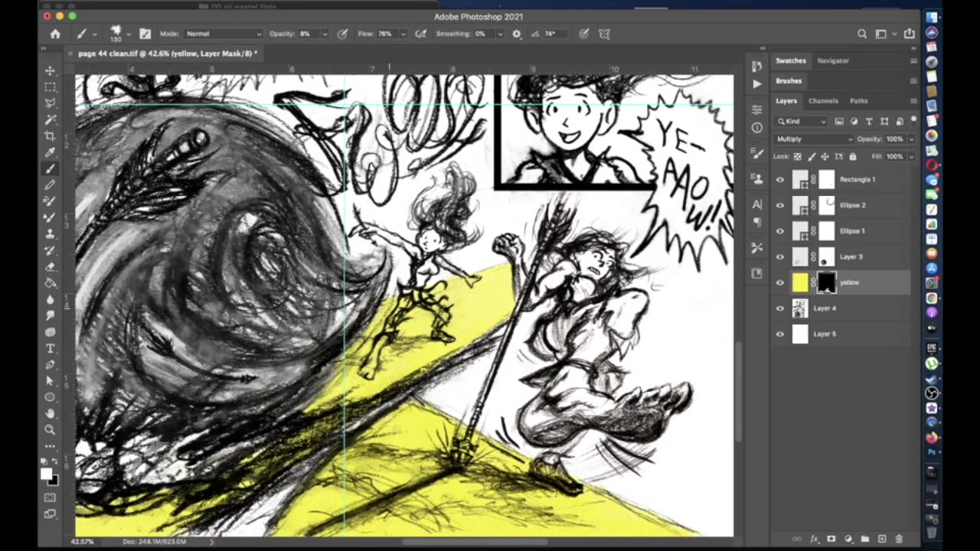Viewport: 980px width, 551px height.
Task: Open the Search icon in the top bar
Action: (x=862, y=34)
